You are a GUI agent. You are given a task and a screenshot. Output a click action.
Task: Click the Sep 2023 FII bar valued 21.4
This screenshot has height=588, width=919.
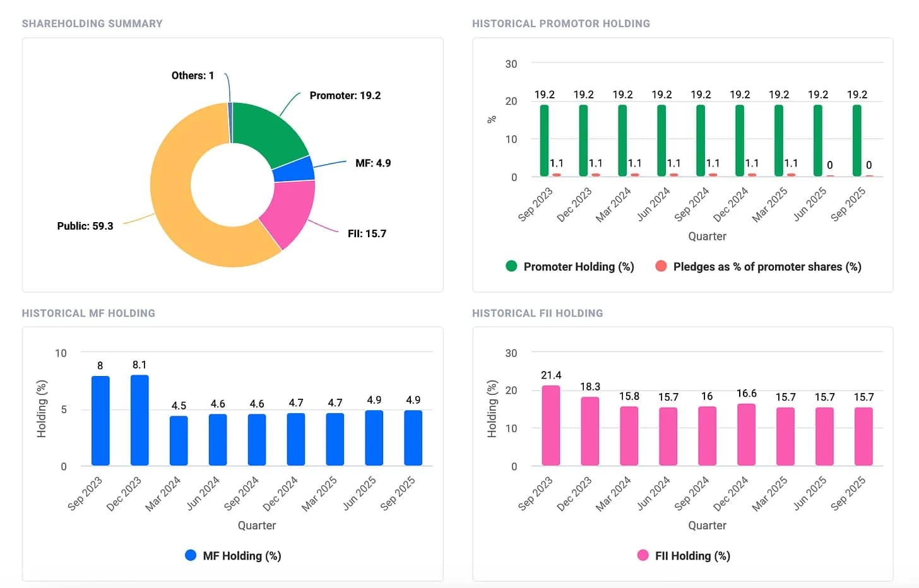tap(551, 425)
